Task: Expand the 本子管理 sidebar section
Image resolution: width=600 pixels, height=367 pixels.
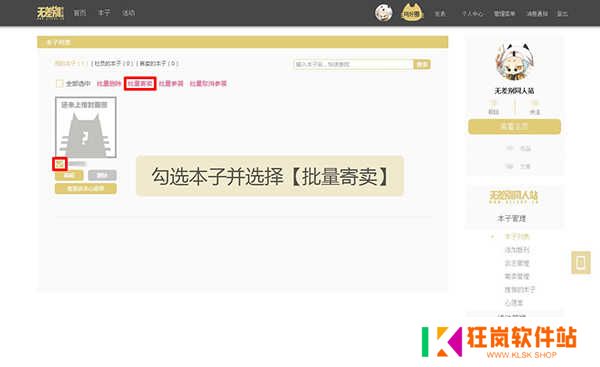Action: (x=512, y=219)
